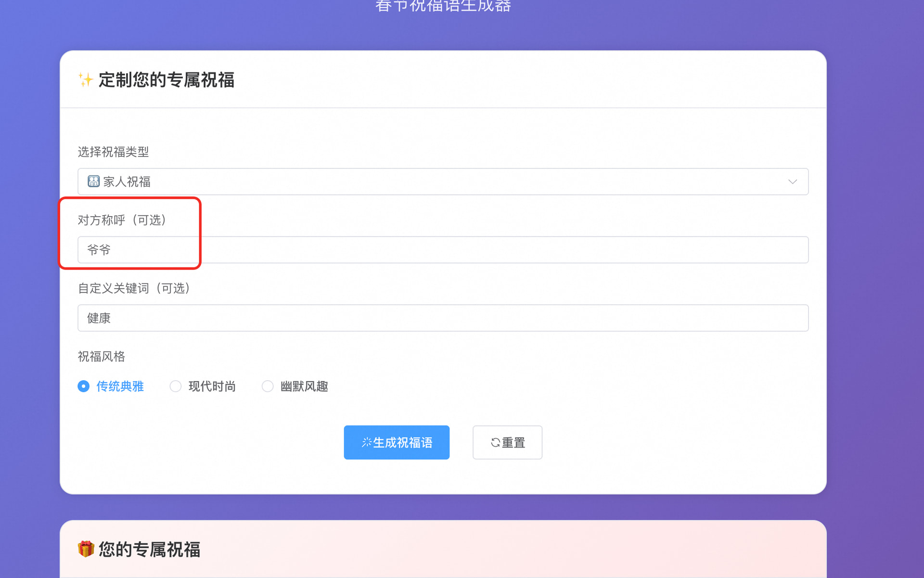924x578 pixels.
Task: Click the refresh icon on the 重置 button
Action: pyautogui.click(x=495, y=442)
